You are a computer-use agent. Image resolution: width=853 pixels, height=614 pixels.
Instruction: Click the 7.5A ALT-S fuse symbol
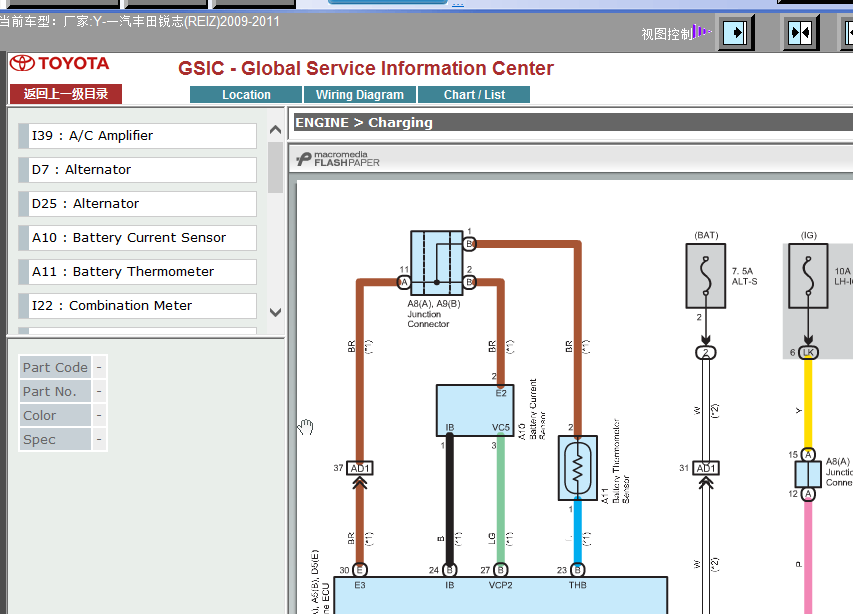[x=706, y=276]
